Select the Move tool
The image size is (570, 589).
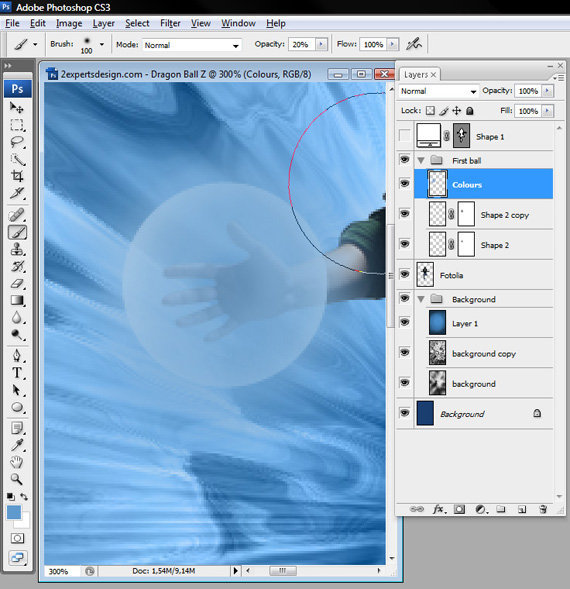pos(17,107)
